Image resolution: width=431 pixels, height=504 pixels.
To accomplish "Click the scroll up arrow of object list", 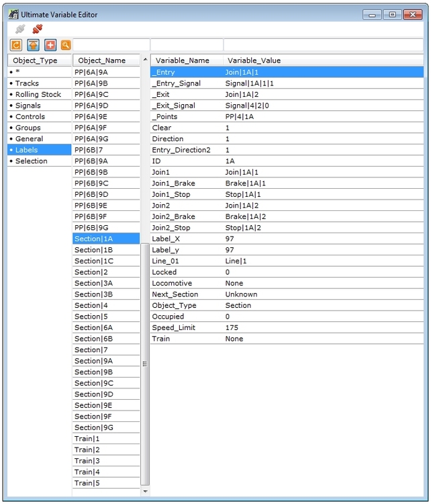I will 146,60.
